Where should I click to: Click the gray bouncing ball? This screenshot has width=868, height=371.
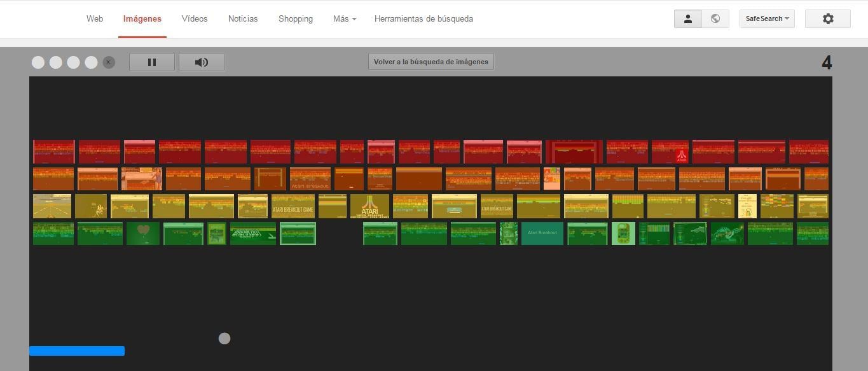(x=224, y=339)
